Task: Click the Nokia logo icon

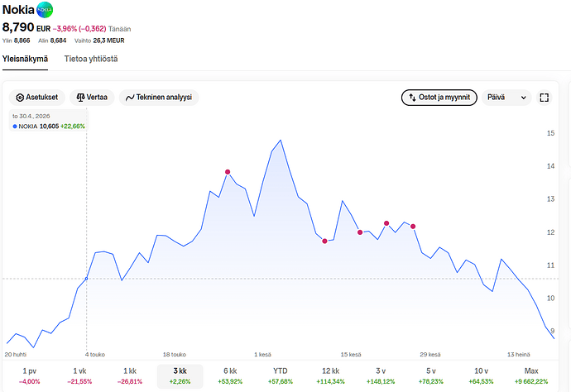Action: pos(45,10)
